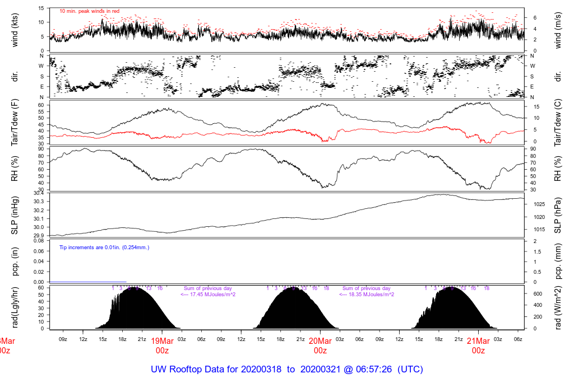Click the "pcp. (mm)" axis label

[x=558, y=261]
